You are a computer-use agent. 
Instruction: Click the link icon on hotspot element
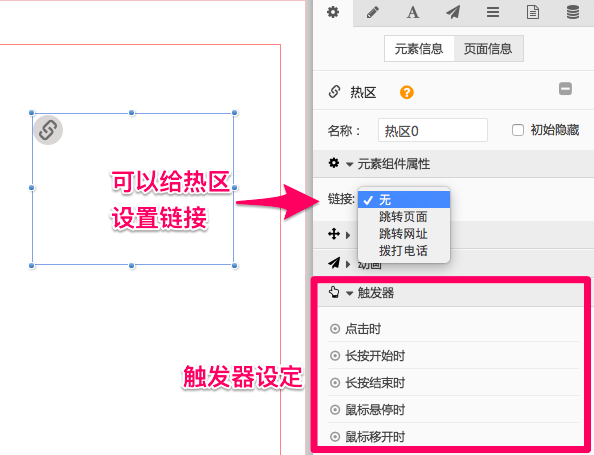coord(48,130)
